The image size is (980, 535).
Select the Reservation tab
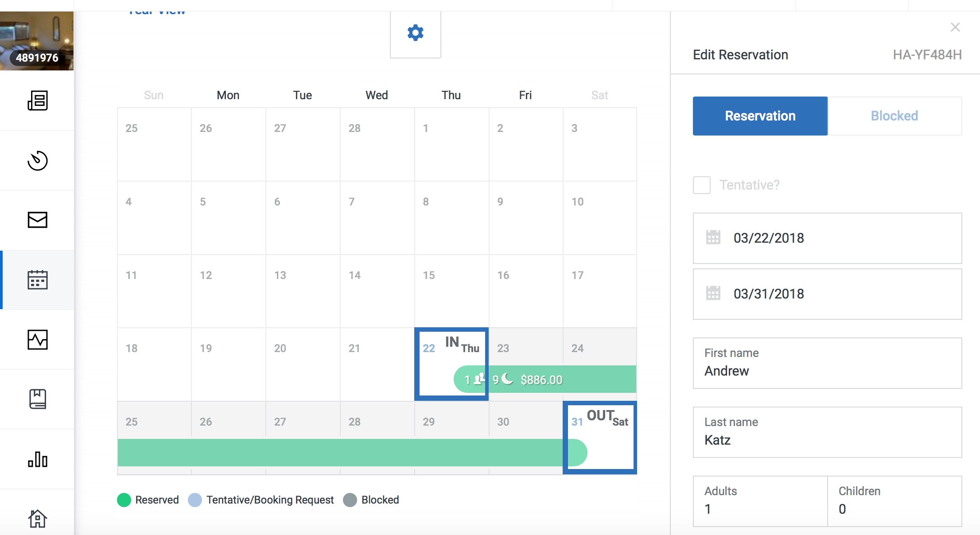pos(760,116)
